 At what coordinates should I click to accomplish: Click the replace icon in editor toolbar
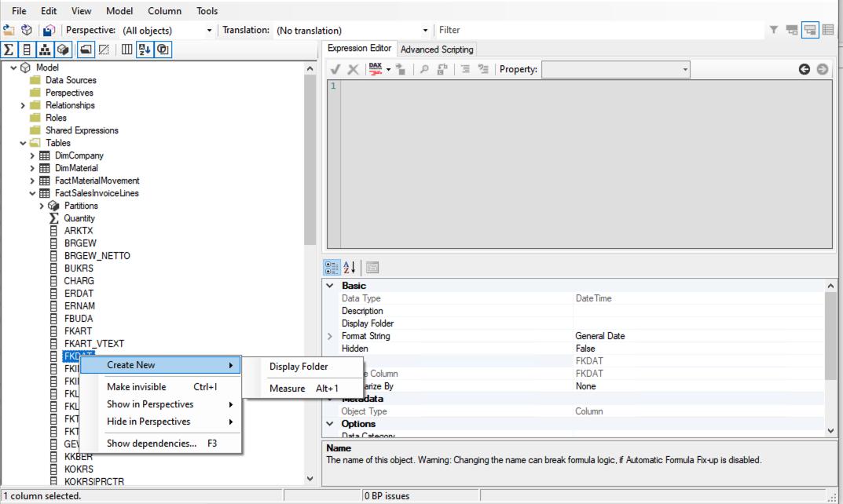coord(442,69)
